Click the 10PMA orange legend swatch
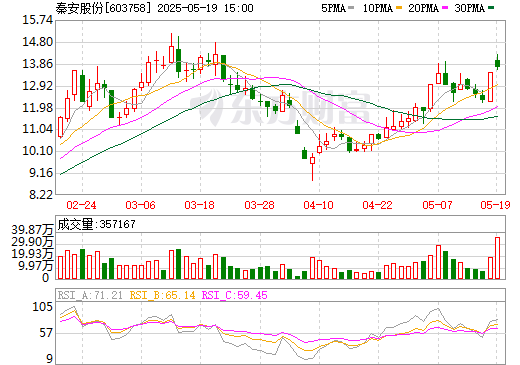Viewport: 520px width, 365px height. 399,8
